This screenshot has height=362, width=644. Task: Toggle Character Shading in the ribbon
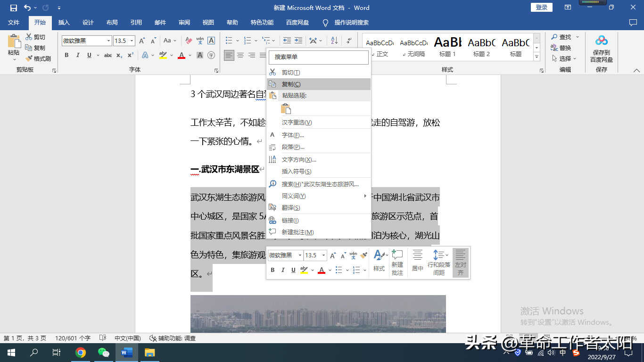(x=200, y=55)
